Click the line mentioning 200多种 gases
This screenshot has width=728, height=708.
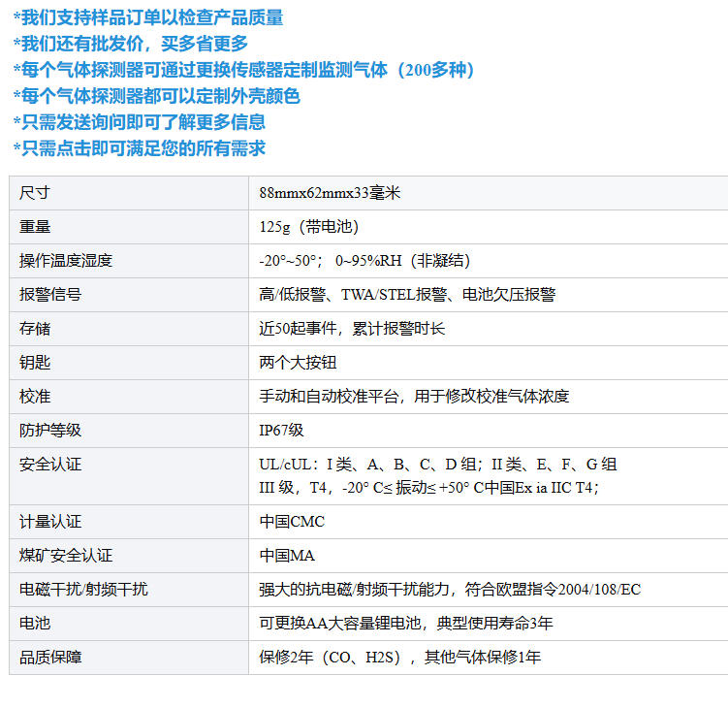click(244, 70)
